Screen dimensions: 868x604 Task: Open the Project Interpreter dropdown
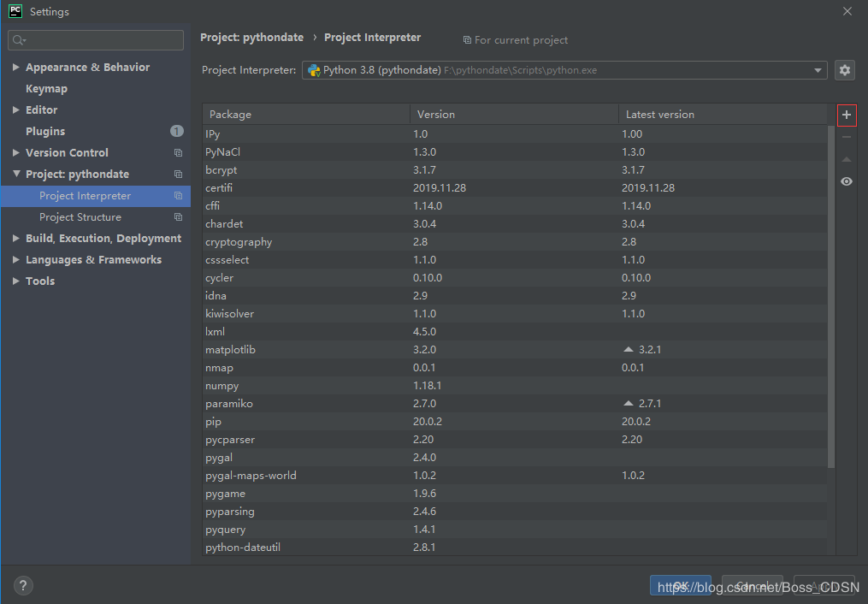point(818,70)
